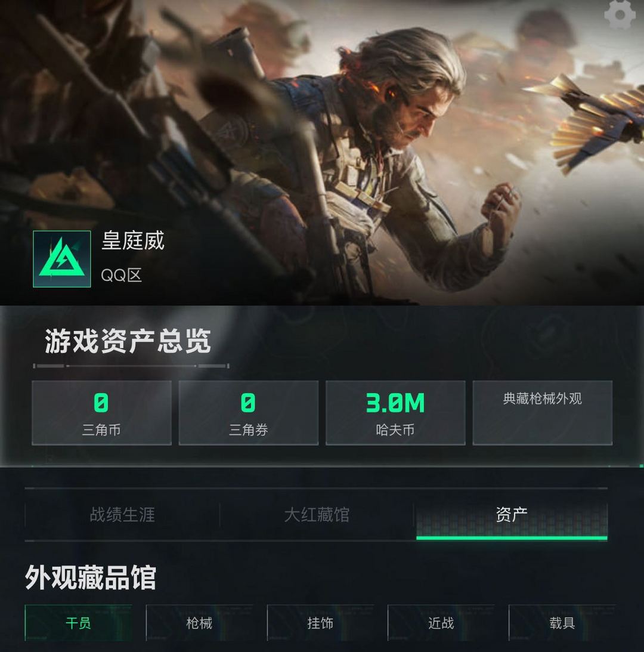644x652 pixels.
Task: Select the 枪械 category filter
Action: (x=199, y=623)
